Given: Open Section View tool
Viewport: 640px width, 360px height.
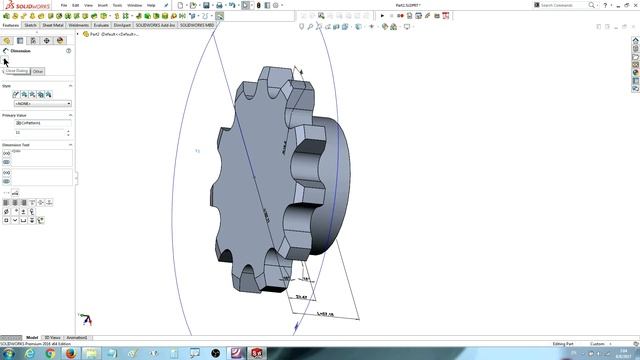Looking at the screenshot, I should coord(336,27).
